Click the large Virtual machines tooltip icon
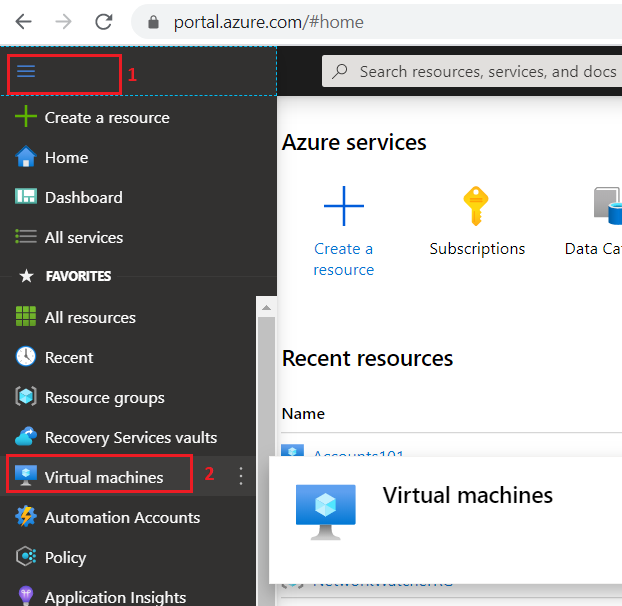 click(326, 512)
